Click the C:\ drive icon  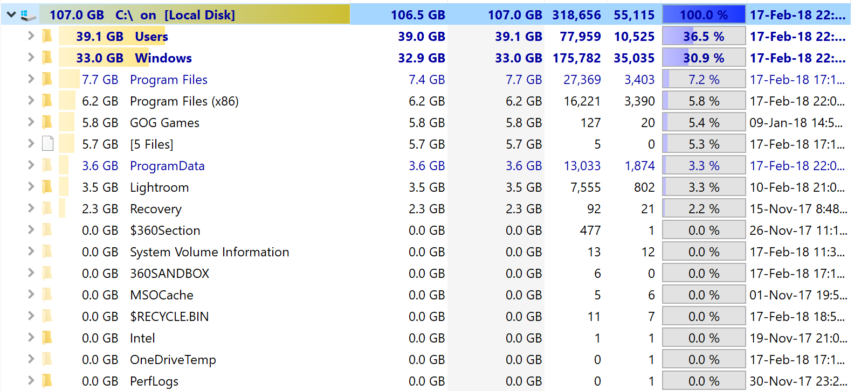(x=29, y=15)
